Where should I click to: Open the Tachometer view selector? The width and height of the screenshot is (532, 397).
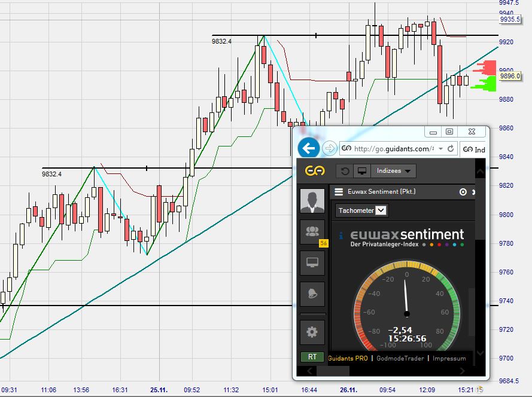click(361, 210)
